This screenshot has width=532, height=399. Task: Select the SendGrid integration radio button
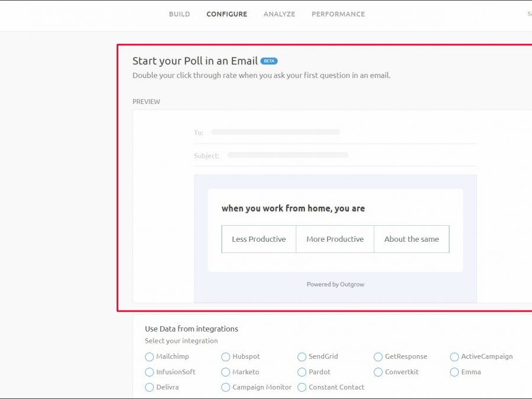point(302,357)
